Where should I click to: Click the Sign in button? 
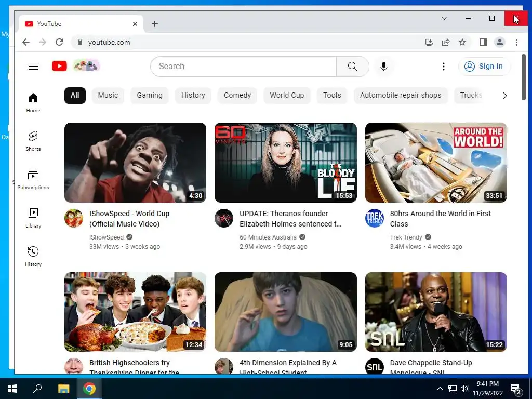pyautogui.click(x=484, y=66)
